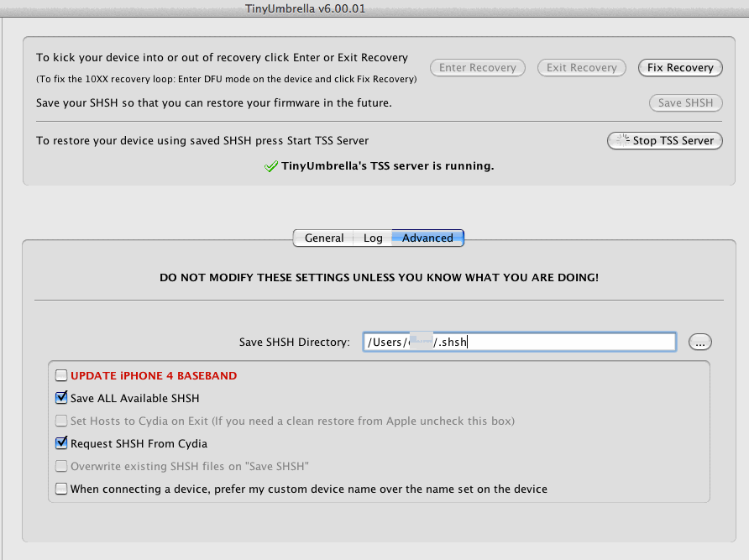Toggle Overwrite existing SHSH files checkbox

(61, 466)
